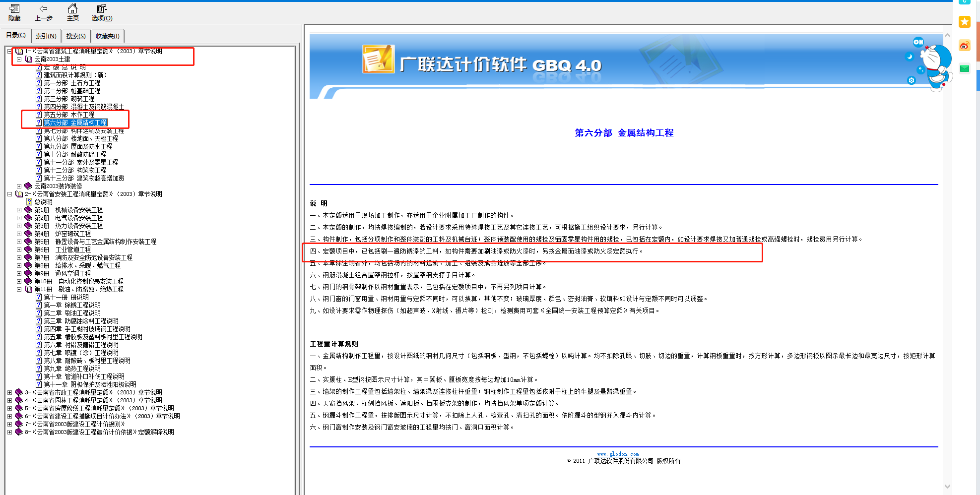Select 第五分部 木作工程 in the tree
Screen dimensions: 980x495
69,115
